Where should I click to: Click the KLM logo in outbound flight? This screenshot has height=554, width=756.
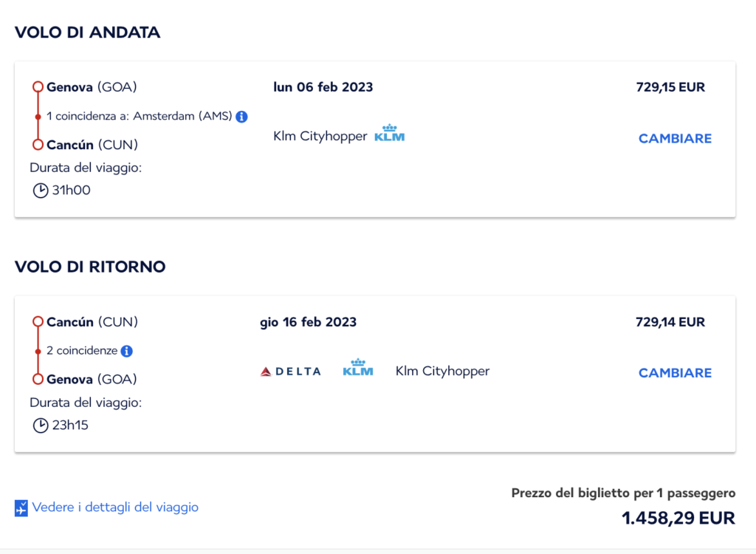click(x=390, y=133)
